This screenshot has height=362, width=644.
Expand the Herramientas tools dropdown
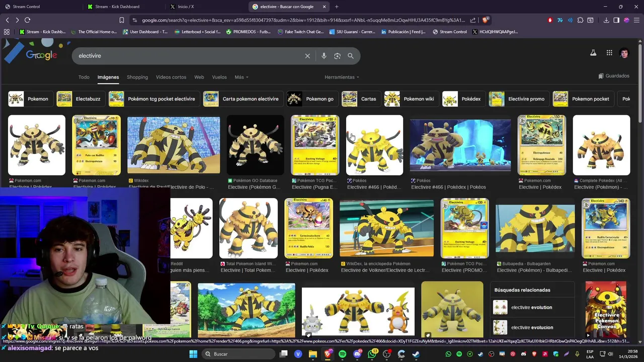click(342, 77)
